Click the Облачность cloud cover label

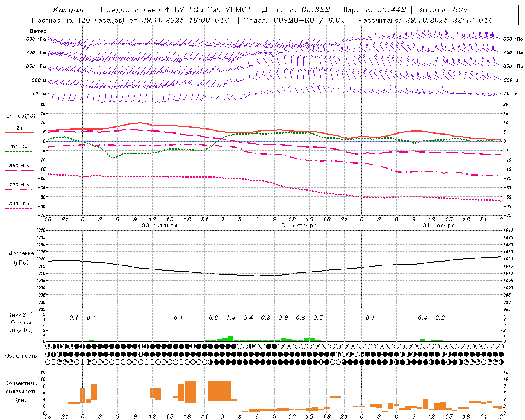(21, 356)
